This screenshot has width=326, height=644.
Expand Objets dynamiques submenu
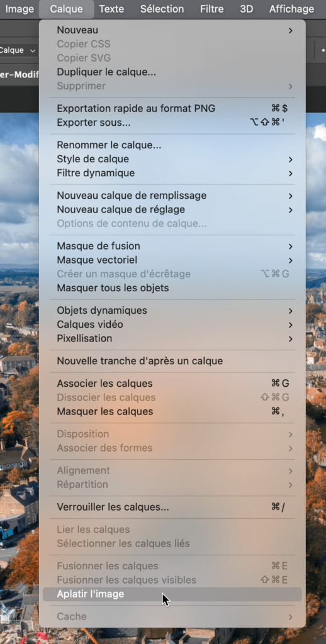(172, 311)
